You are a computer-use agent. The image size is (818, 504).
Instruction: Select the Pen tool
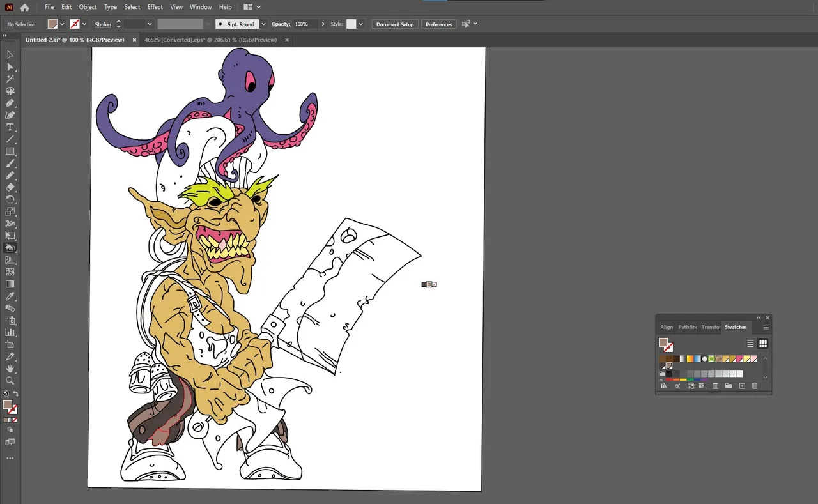click(10, 103)
